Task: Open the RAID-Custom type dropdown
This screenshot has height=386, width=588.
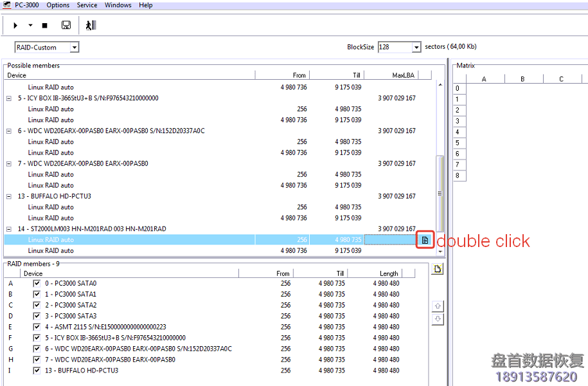Action: [x=75, y=48]
